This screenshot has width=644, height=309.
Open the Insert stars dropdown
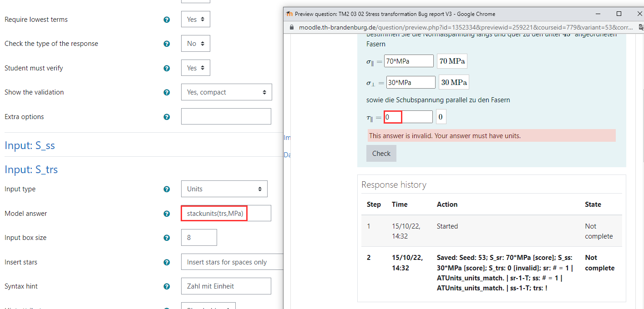[232, 262]
